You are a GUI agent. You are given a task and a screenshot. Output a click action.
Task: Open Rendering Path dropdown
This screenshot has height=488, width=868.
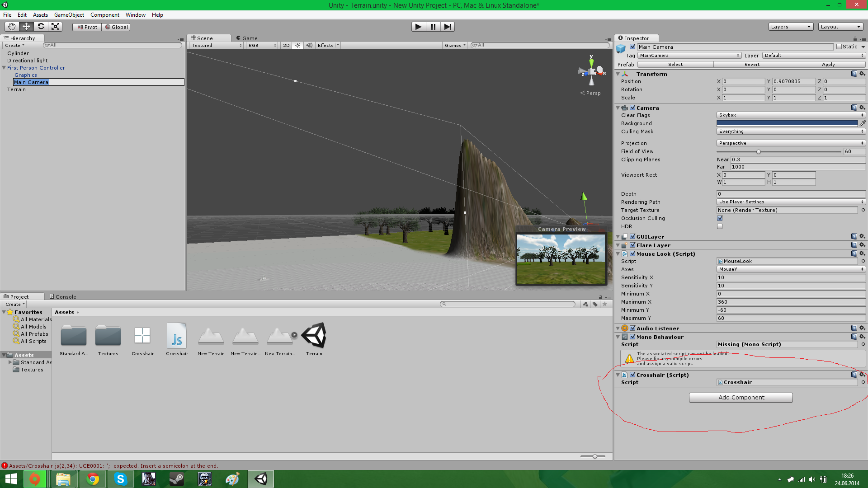[x=791, y=202]
